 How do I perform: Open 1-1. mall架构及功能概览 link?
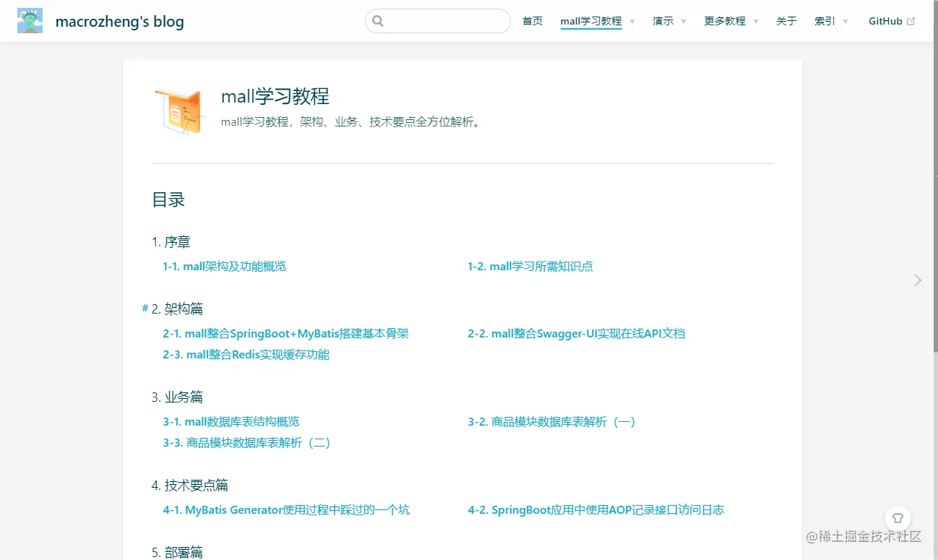[x=225, y=266]
